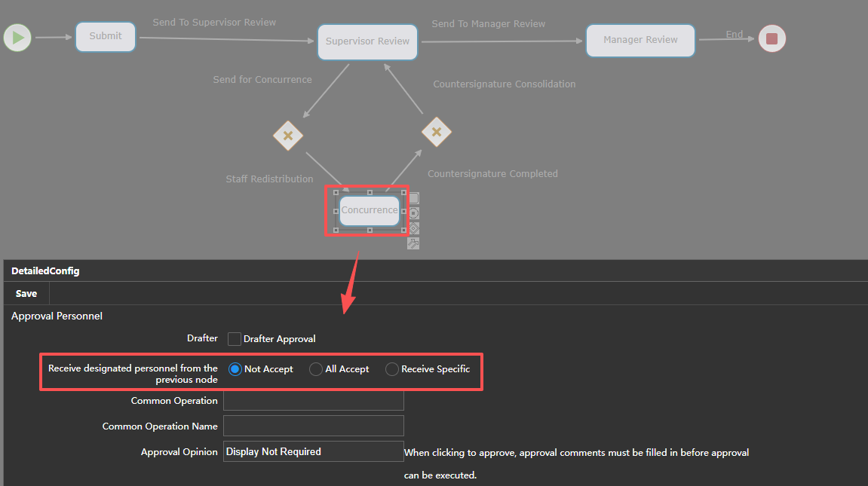Select the Manager Review node
This screenshot has height=486, width=868.
(x=640, y=40)
